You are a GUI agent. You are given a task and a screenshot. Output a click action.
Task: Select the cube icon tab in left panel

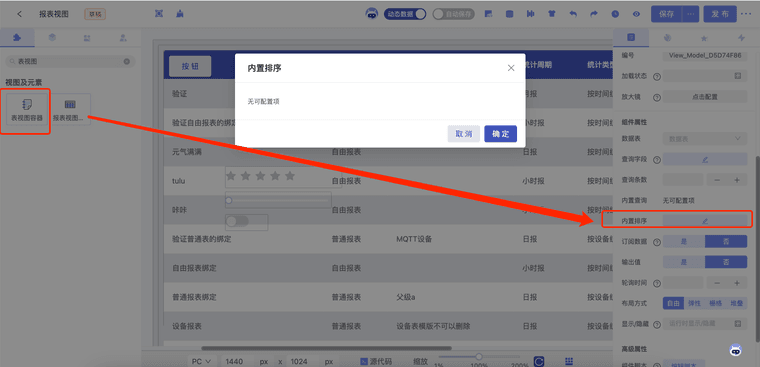tap(52, 37)
